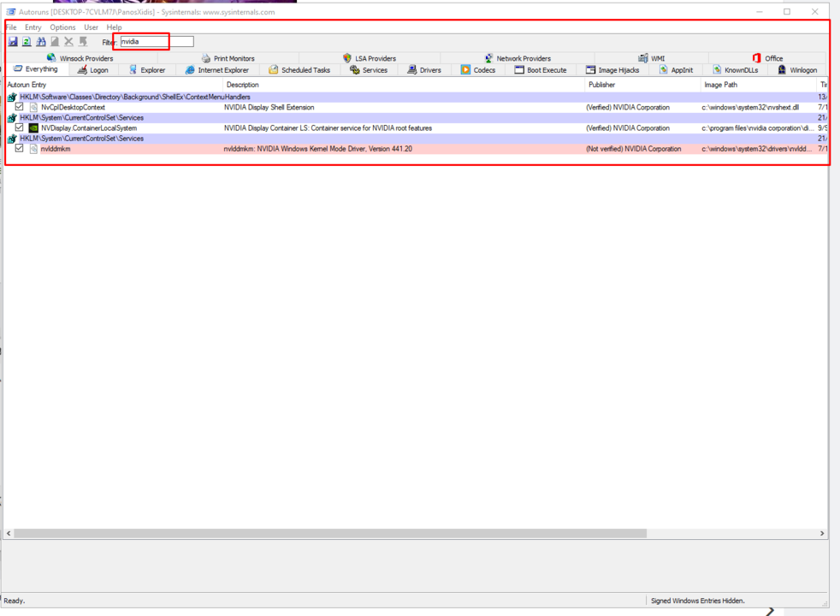This screenshot has width=840, height=616.
Task: Click the file icon next to nvlddmkm
Action: pos(33,149)
